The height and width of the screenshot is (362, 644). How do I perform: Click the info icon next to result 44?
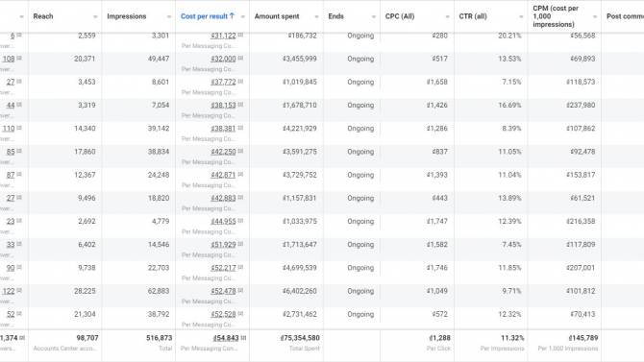tap(19, 105)
